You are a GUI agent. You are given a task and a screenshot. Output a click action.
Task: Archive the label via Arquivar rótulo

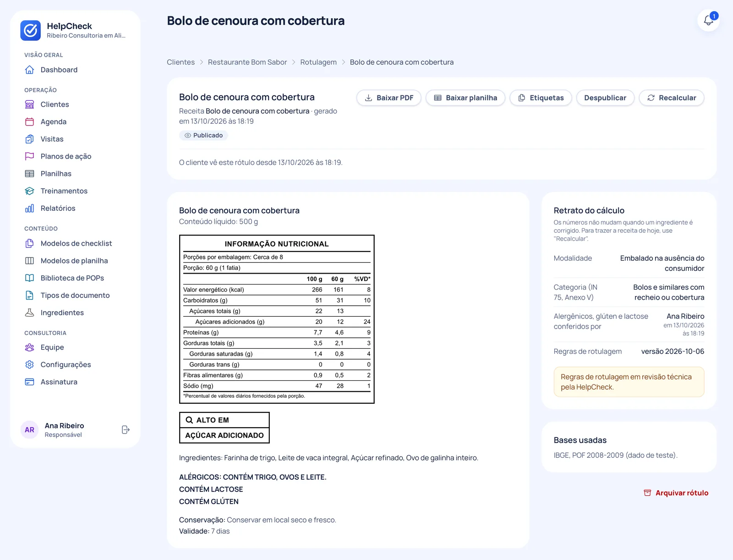tap(676, 493)
